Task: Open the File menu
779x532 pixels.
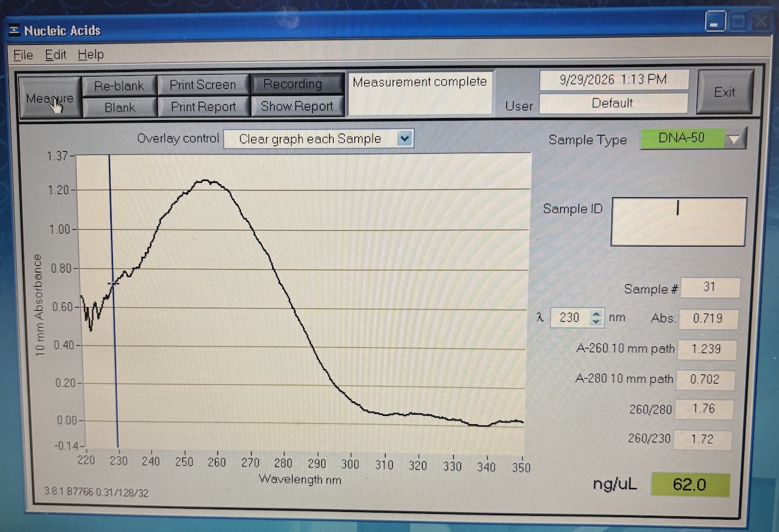Action: 23,54
